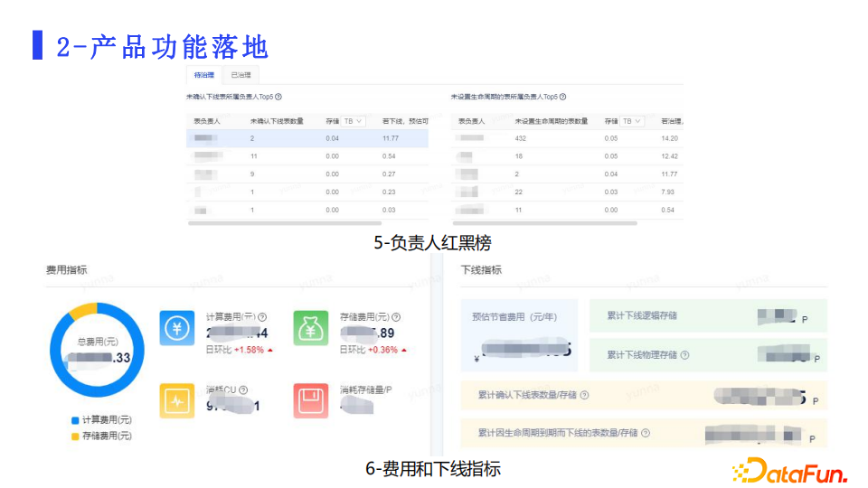Click the 累计下线逻辑存储 card
This screenshot has height=488, width=868.
pyautogui.click(x=707, y=316)
